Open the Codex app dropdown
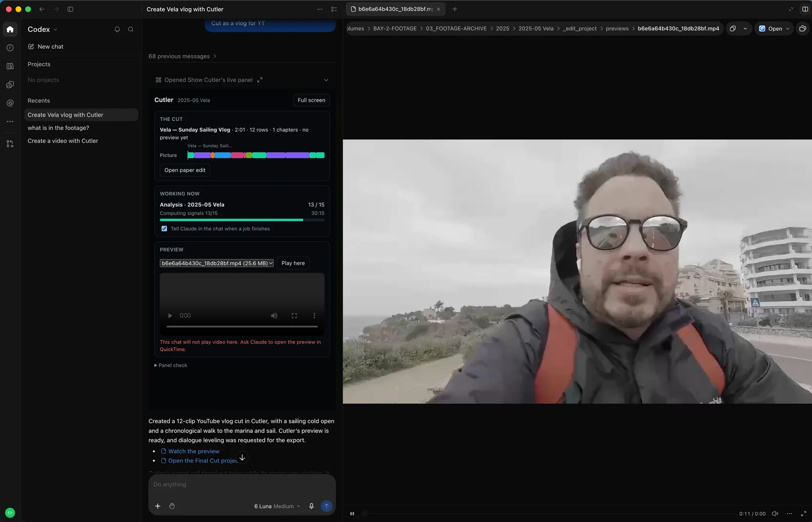This screenshot has height=522, width=812. coord(42,29)
